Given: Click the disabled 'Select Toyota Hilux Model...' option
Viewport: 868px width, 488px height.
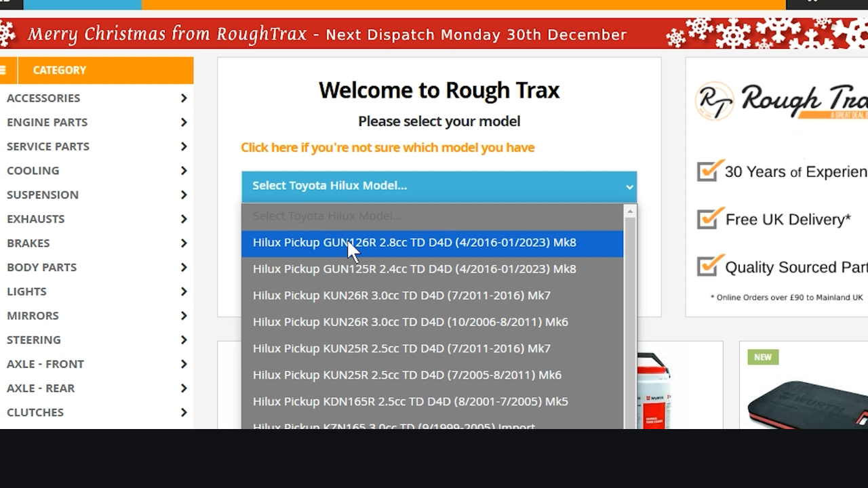Looking at the screenshot, I should [x=432, y=216].
